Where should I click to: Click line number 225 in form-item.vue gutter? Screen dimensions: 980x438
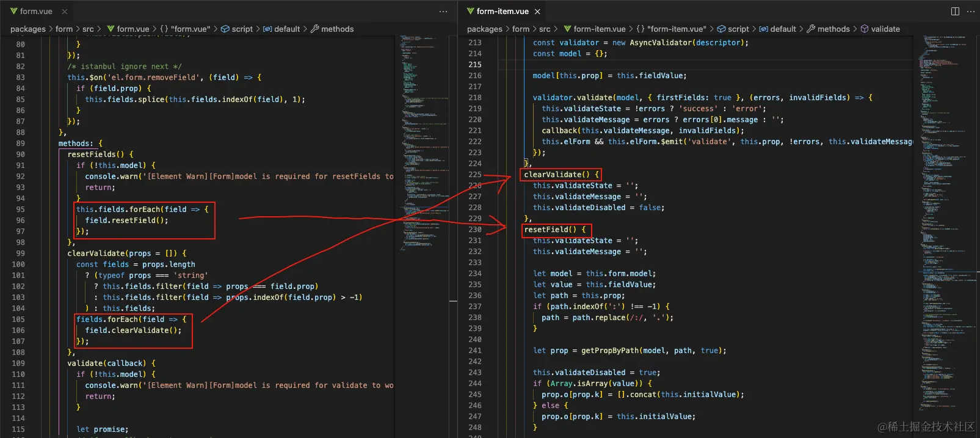coord(474,175)
